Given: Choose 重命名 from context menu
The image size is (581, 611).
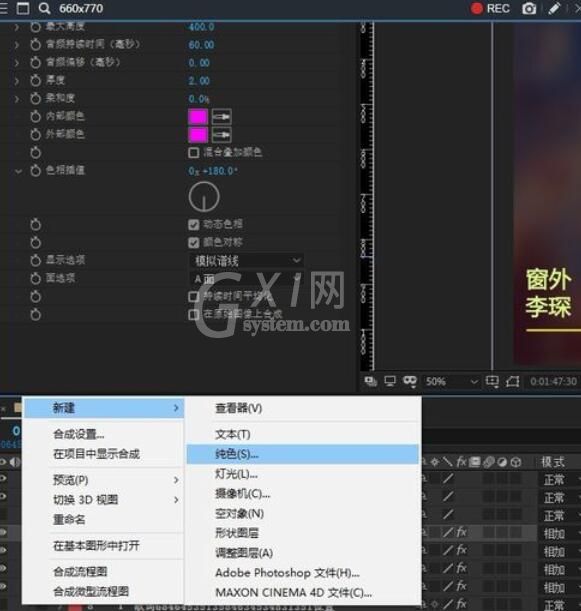Looking at the screenshot, I should [69, 519].
